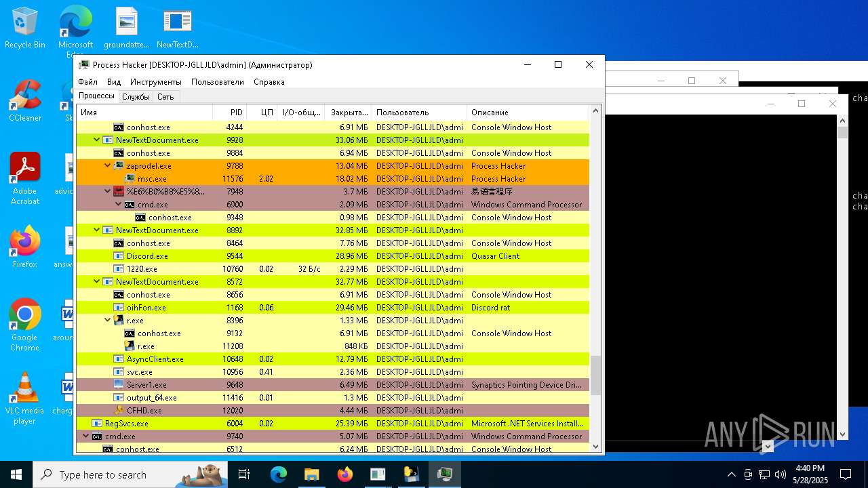Sort by the Описание column header
The height and width of the screenshot is (488, 868).
click(528, 113)
